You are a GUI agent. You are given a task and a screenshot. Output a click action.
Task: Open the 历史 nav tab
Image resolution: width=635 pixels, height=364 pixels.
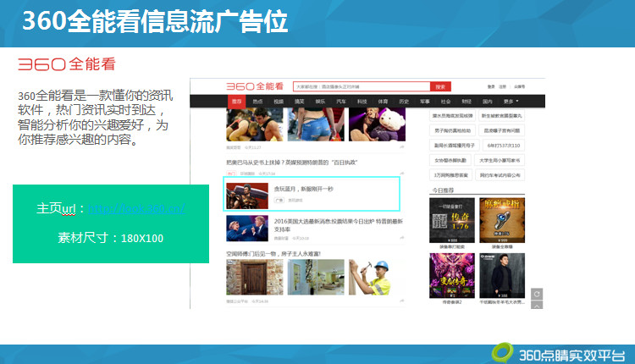coord(404,102)
